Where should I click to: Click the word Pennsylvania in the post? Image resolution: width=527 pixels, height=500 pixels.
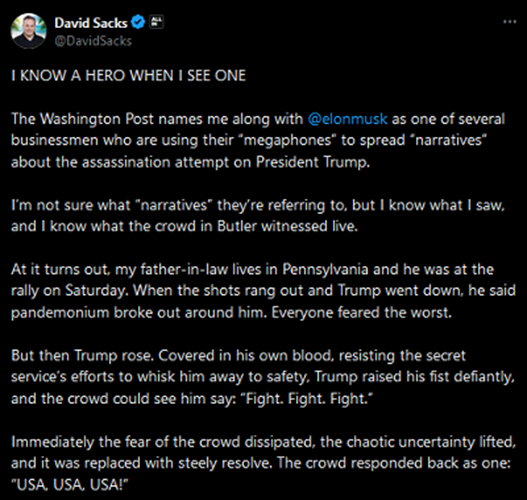(x=325, y=269)
